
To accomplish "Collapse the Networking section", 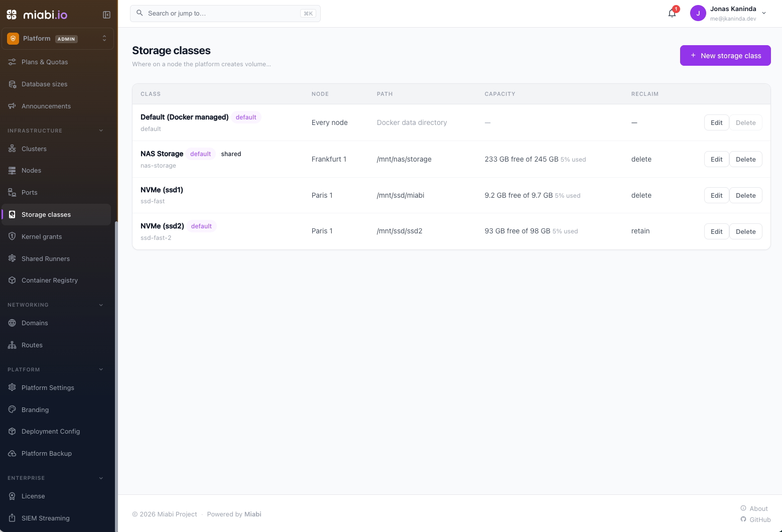I will pos(101,305).
